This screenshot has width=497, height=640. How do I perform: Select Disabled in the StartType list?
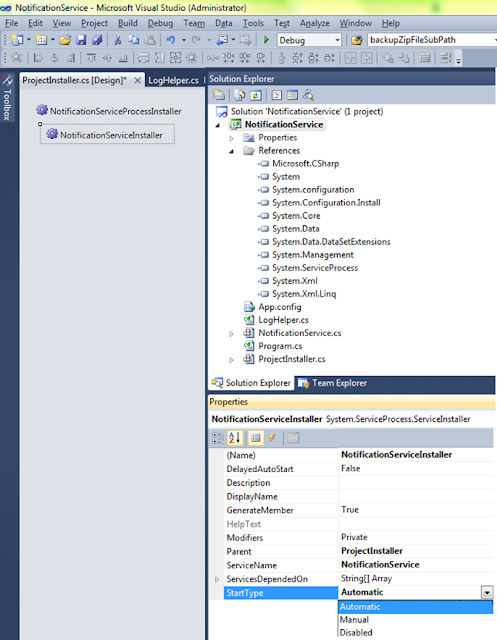[x=415, y=633]
